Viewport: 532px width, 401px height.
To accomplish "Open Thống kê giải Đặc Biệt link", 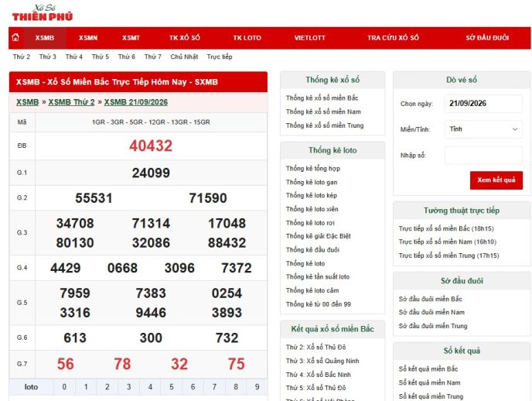I will 319,236.
